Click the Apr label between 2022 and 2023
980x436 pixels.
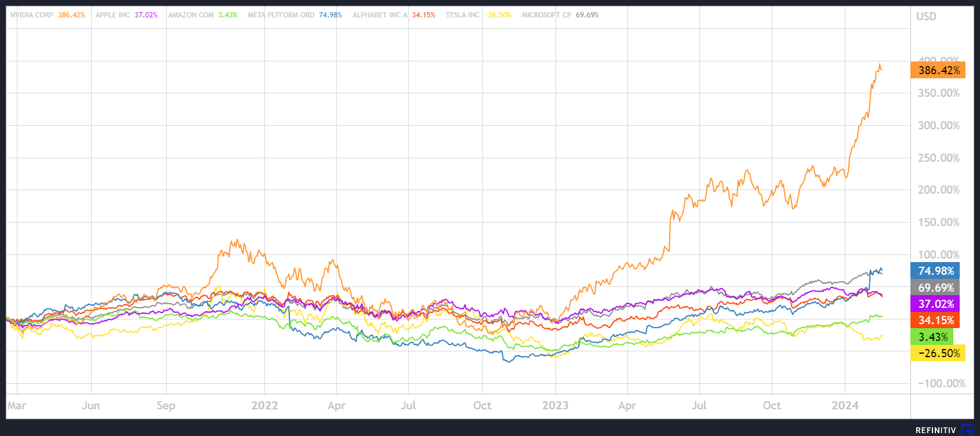point(336,405)
